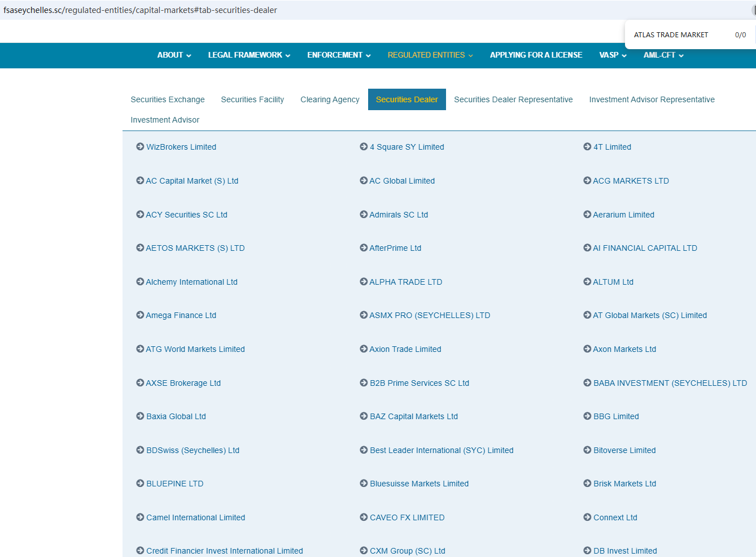Screen dimensions: 756x557
Task: Click the BBG Limited link
Action: coord(616,416)
